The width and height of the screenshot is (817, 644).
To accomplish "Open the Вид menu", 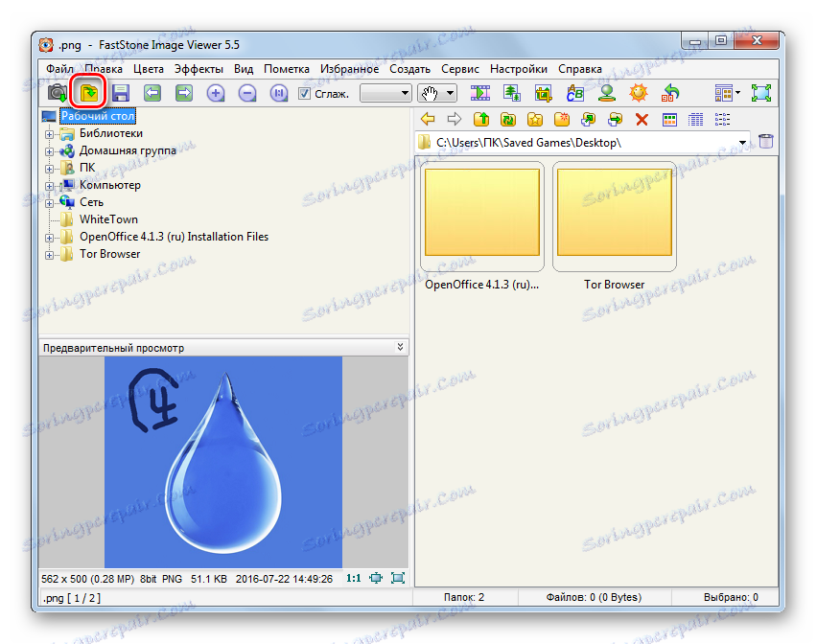I will point(244,69).
